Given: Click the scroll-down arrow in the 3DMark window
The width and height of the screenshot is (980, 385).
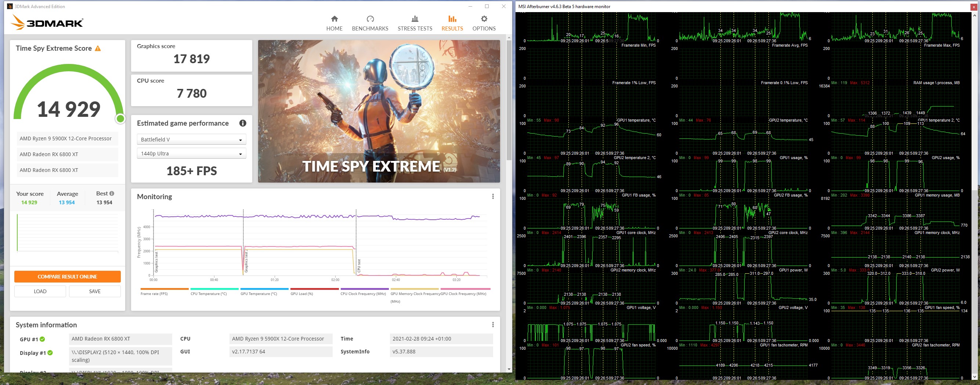Looking at the screenshot, I should [x=509, y=369].
